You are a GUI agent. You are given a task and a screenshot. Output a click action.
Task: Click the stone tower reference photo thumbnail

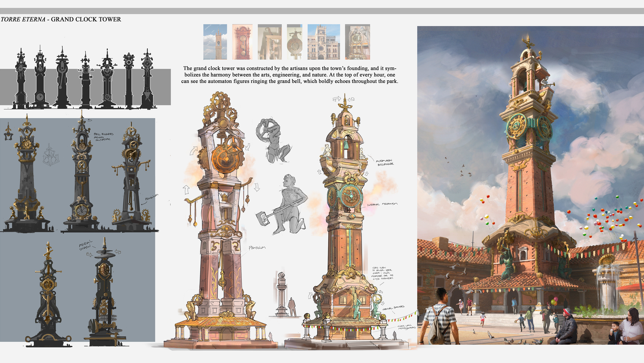click(x=215, y=42)
